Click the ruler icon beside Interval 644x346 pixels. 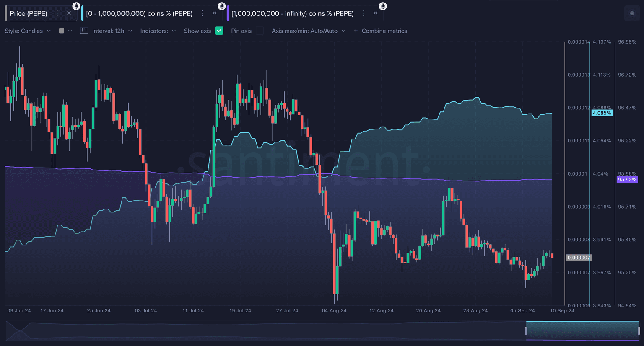[84, 31]
